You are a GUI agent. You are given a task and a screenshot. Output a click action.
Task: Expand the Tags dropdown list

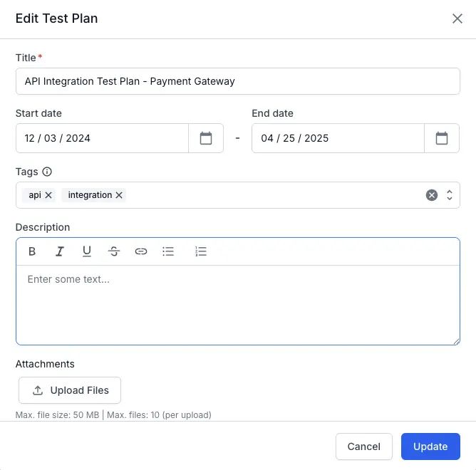coord(450,195)
